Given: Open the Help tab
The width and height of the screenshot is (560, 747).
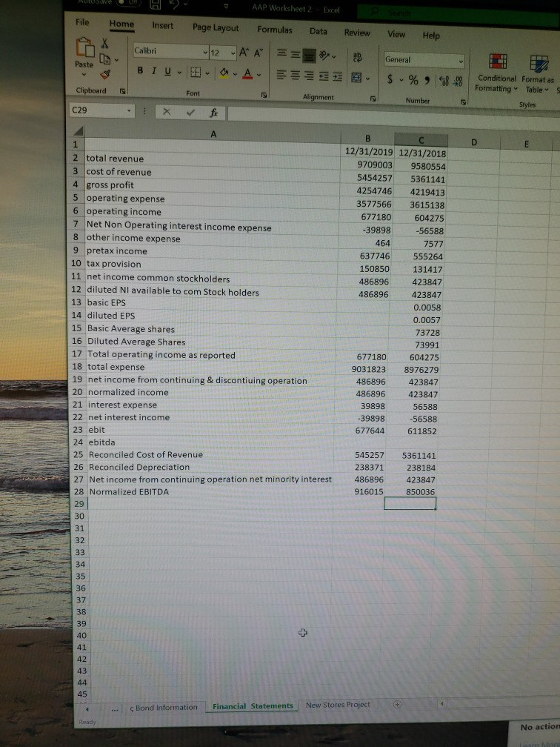Looking at the screenshot, I should (431, 36).
